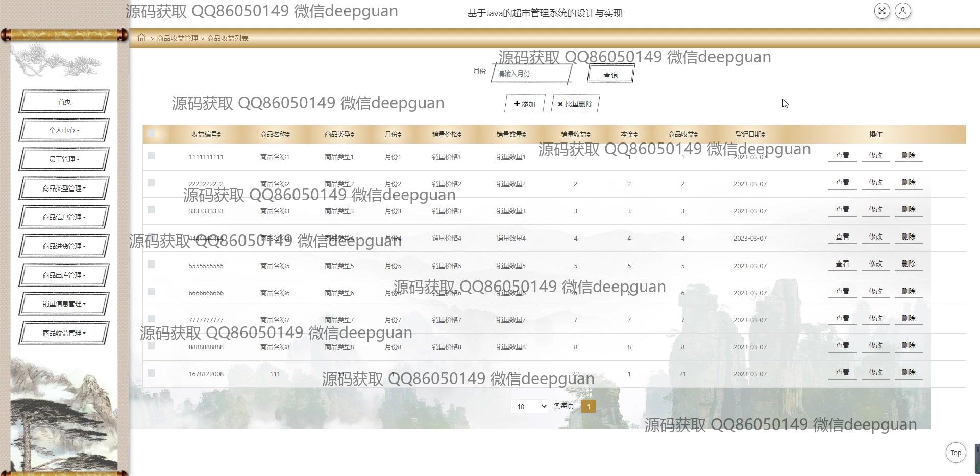Check the row checkbox for 收益编号 5555555555
This screenshot has height=476, width=980.
151,265
